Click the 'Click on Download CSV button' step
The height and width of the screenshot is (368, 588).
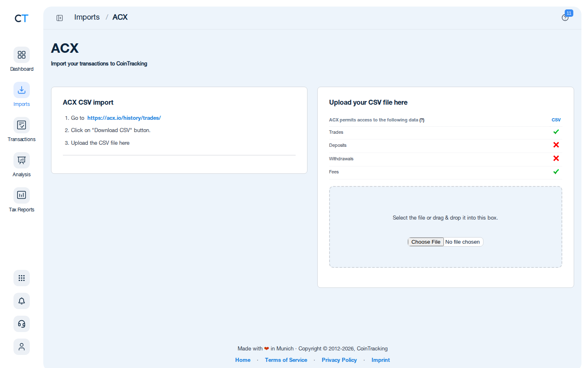(111, 130)
